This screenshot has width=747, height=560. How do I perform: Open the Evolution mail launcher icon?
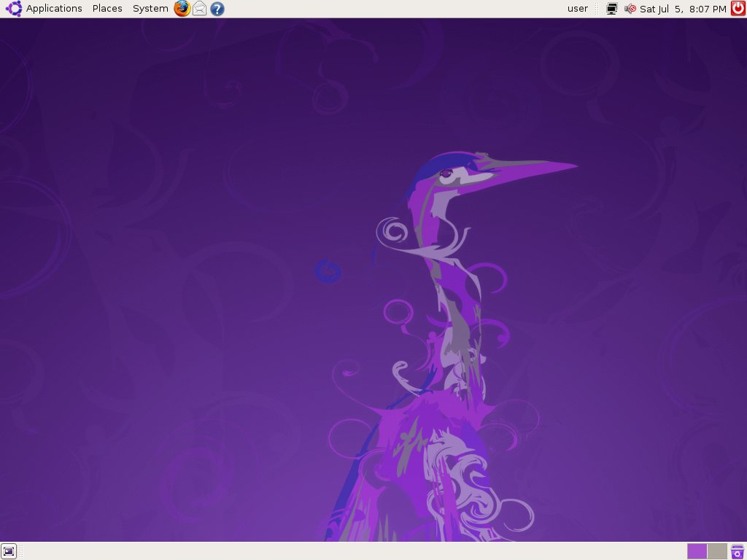(x=200, y=9)
